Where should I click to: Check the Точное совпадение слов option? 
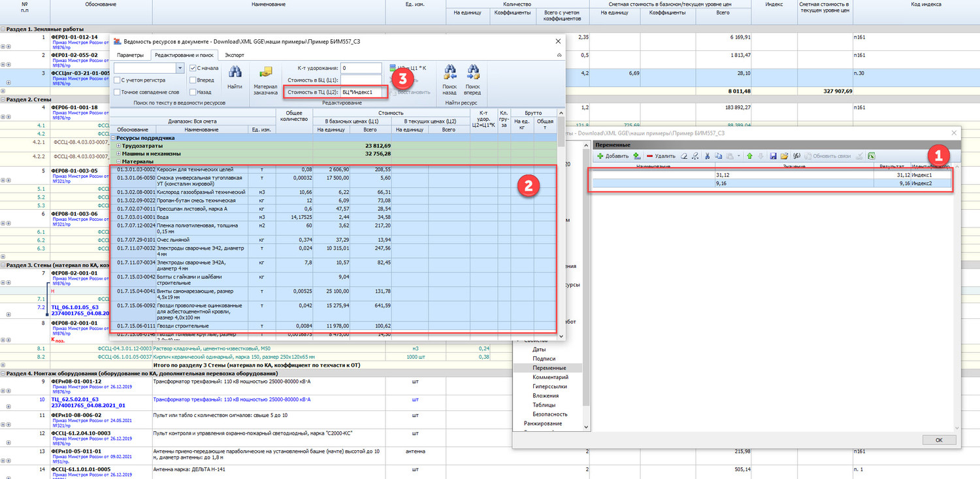tap(117, 92)
